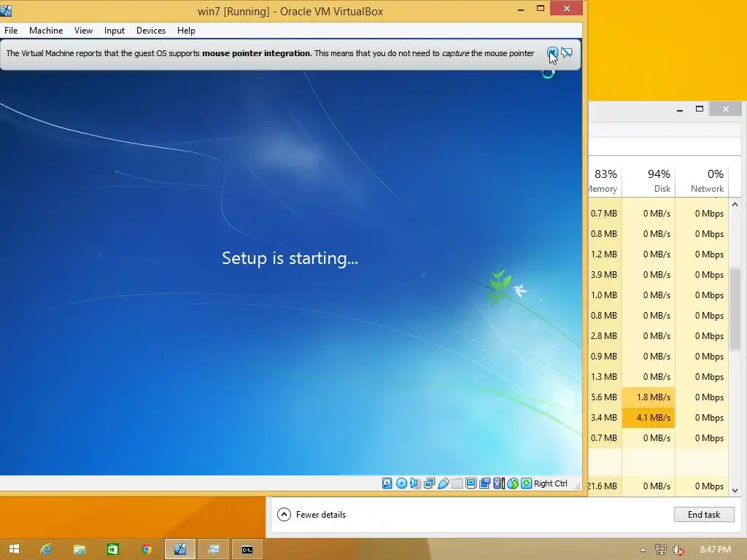747x560 pixels.
Task: Open the Devices menu
Action: click(x=151, y=31)
